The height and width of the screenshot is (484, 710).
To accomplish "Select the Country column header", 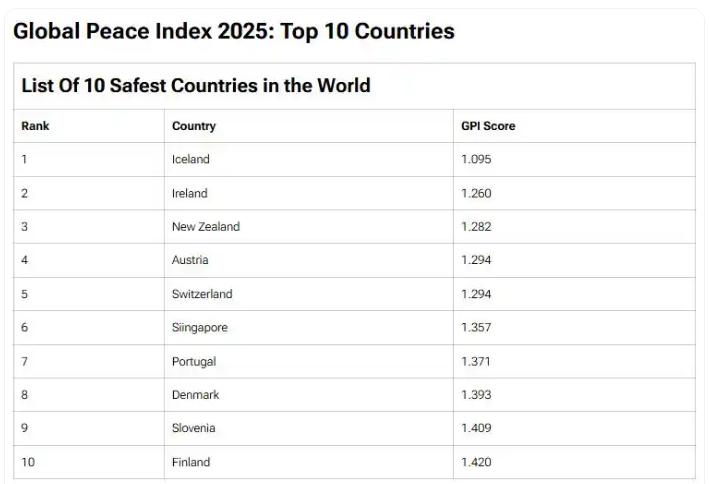I will coord(193,126).
